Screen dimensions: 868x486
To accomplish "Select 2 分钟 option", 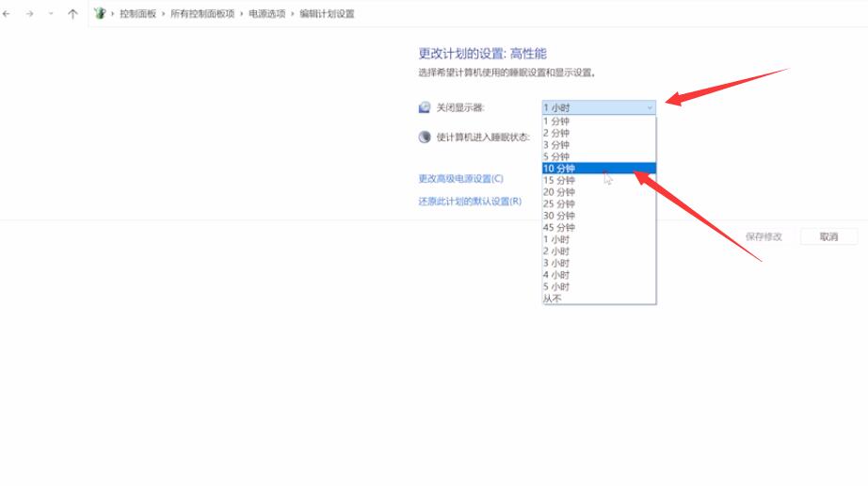I will 599,133.
